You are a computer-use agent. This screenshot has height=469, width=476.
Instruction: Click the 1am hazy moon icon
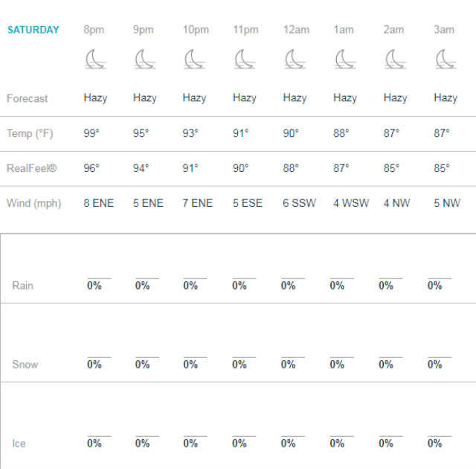pyautogui.click(x=345, y=60)
